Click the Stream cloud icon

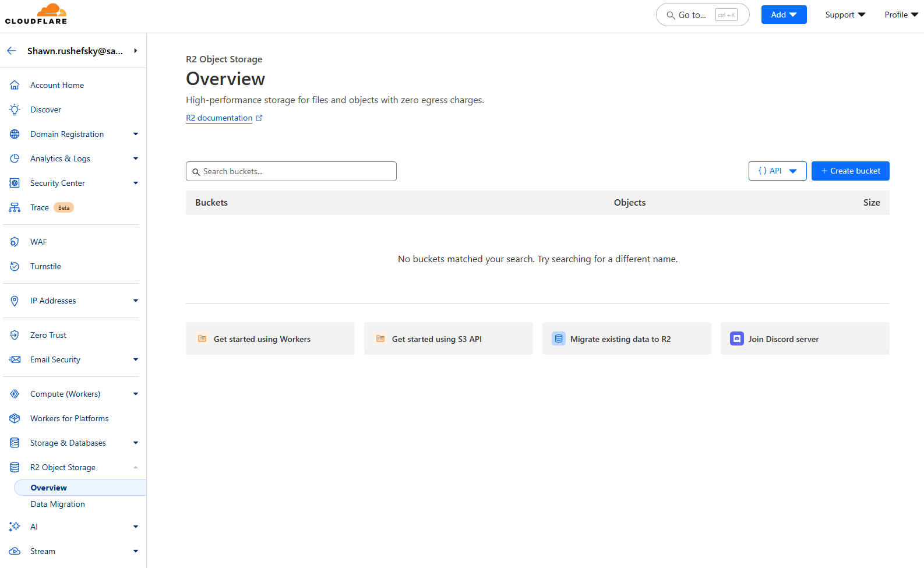[15, 551]
